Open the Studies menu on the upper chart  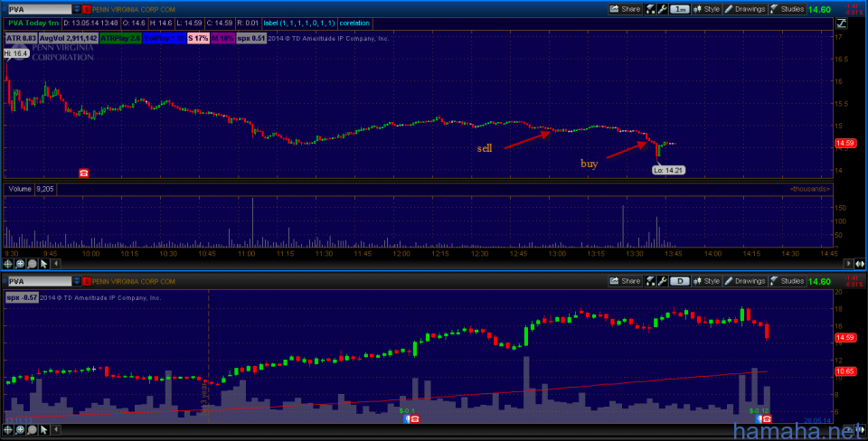tap(787, 9)
